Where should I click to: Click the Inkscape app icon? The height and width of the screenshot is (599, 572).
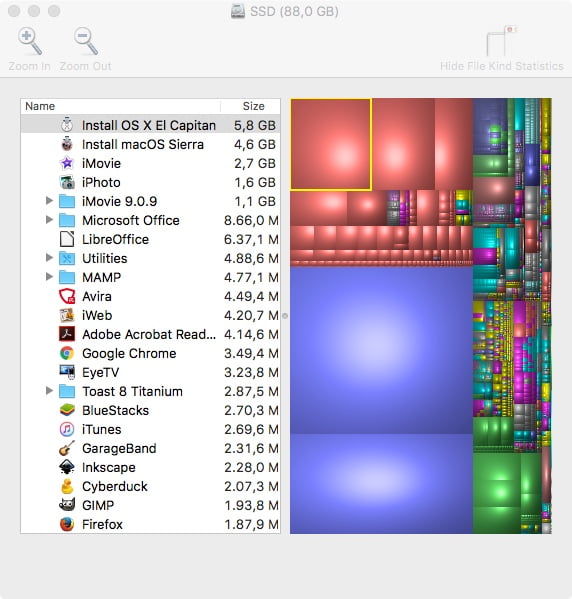(x=67, y=467)
